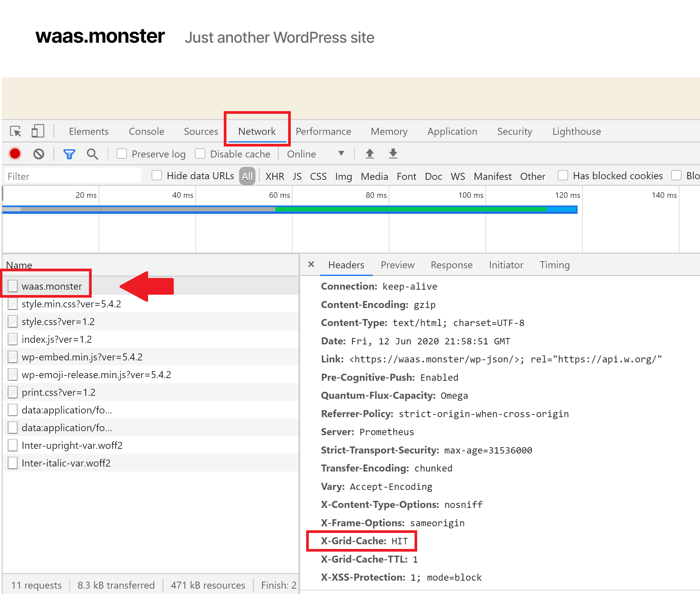Image resolution: width=700 pixels, height=594 pixels.
Task: Check the Has blocked cookies box
Action: (x=563, y=176)
